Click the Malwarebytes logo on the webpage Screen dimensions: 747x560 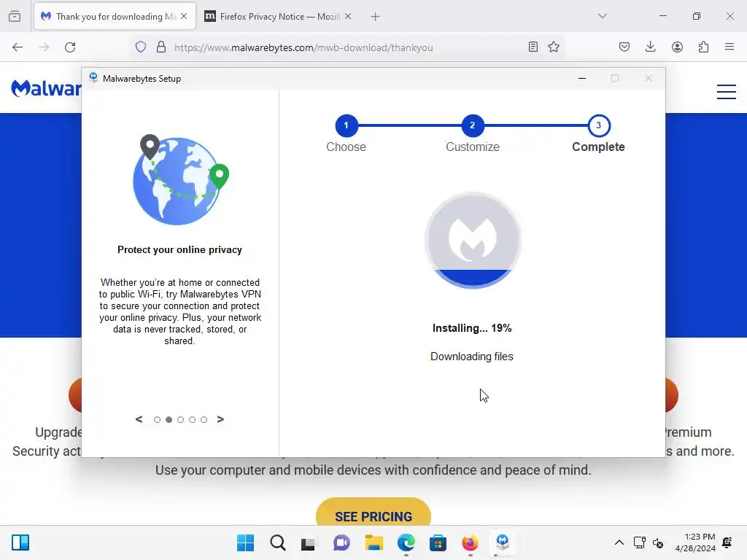coord(46,88)
